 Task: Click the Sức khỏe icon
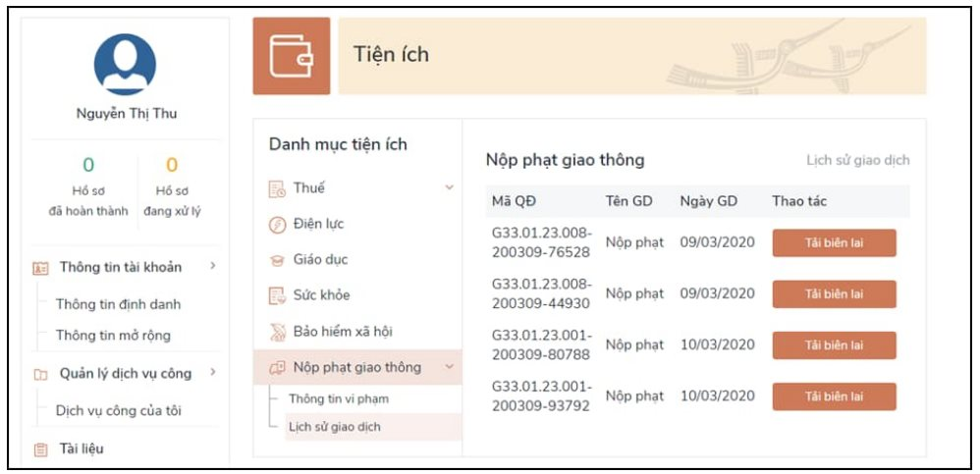[x=277, y=295]
